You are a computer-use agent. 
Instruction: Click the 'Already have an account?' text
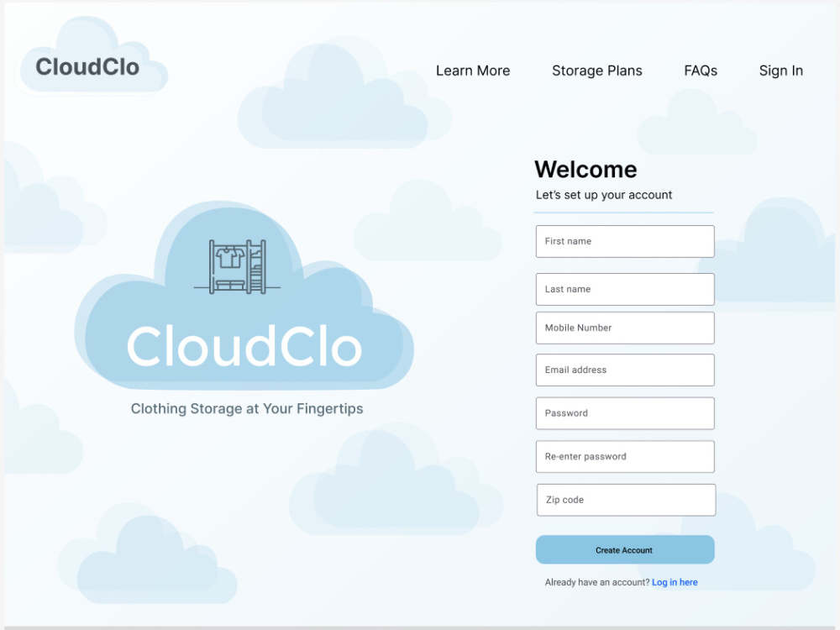[596, 582]
